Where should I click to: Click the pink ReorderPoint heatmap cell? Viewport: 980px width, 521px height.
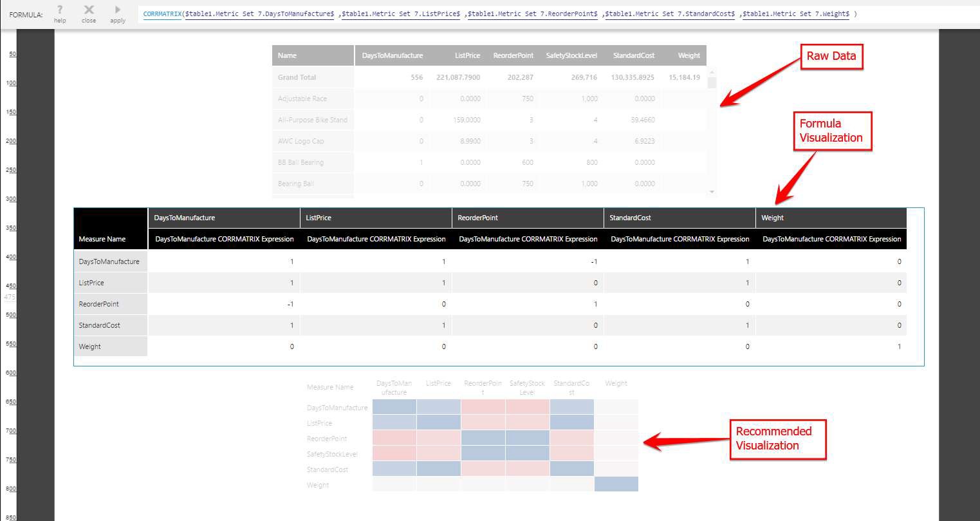point(483,407)
